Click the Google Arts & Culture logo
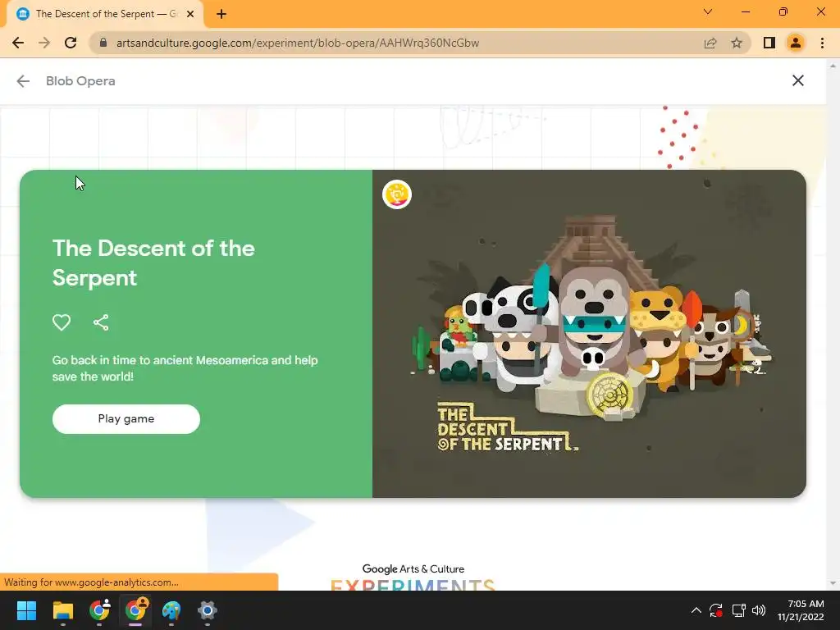This screenshot has height=630, width=840. (413, 569)
